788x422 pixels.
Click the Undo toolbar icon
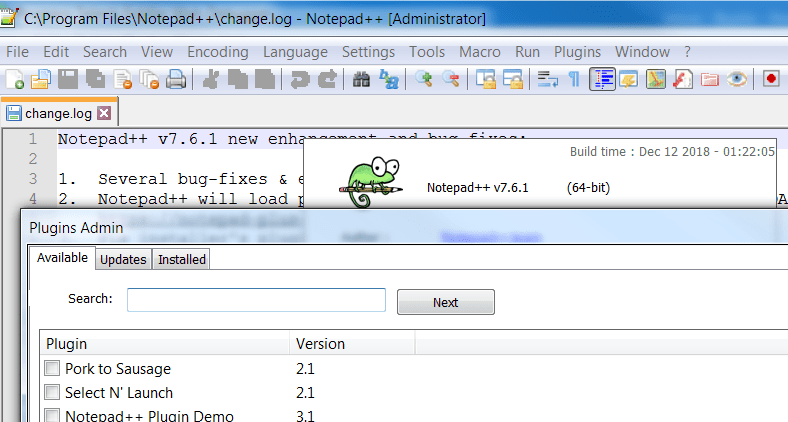point(300,79)
